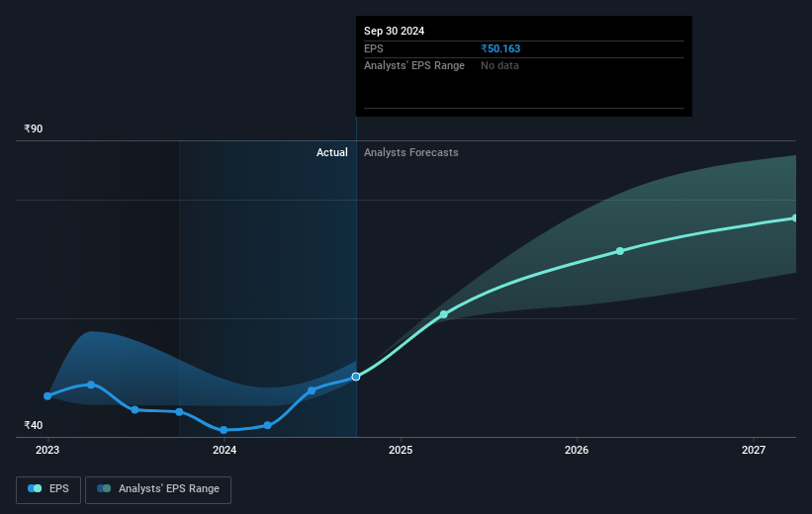Click the lowest EPS point above 2024
This screenshot has width=812, height=514.
coord(224,430)
